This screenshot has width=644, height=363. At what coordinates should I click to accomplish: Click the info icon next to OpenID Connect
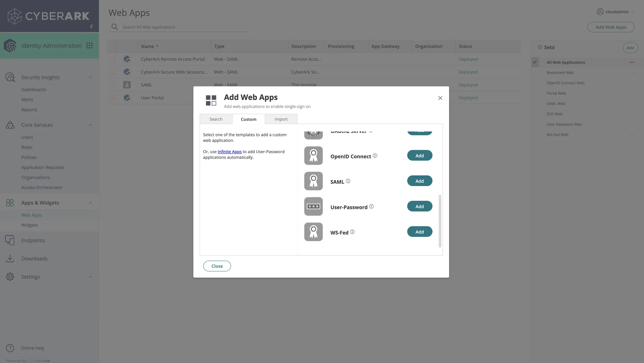[x=375, y=156]
